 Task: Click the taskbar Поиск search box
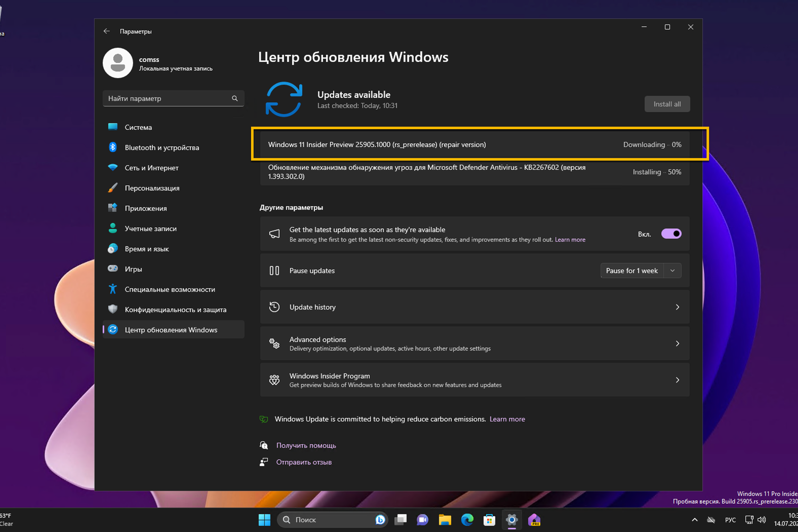point(332,520)
